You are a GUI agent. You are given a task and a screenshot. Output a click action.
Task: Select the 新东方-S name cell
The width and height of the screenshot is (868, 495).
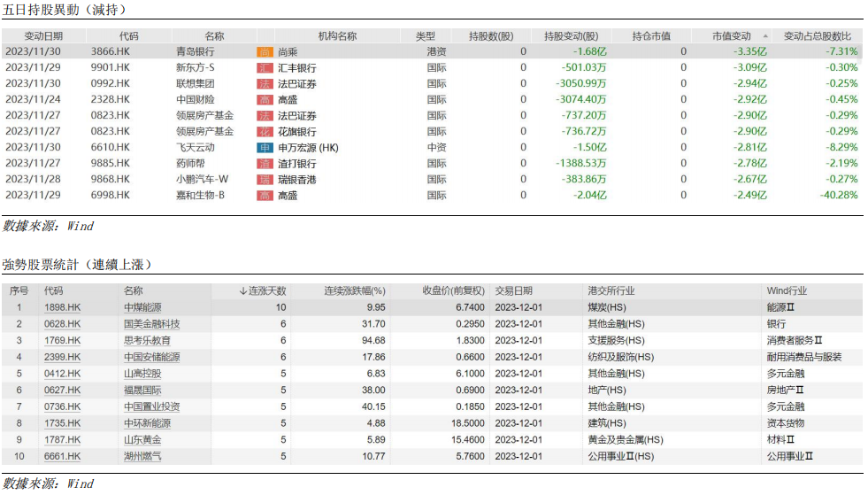tap(195, 67)
